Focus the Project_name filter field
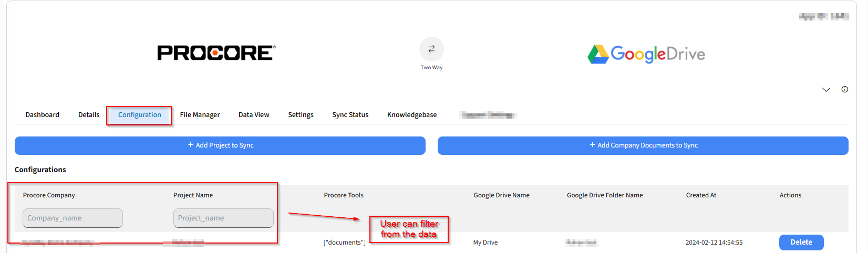This screenshot has width=868, height=253. [223, 218]
